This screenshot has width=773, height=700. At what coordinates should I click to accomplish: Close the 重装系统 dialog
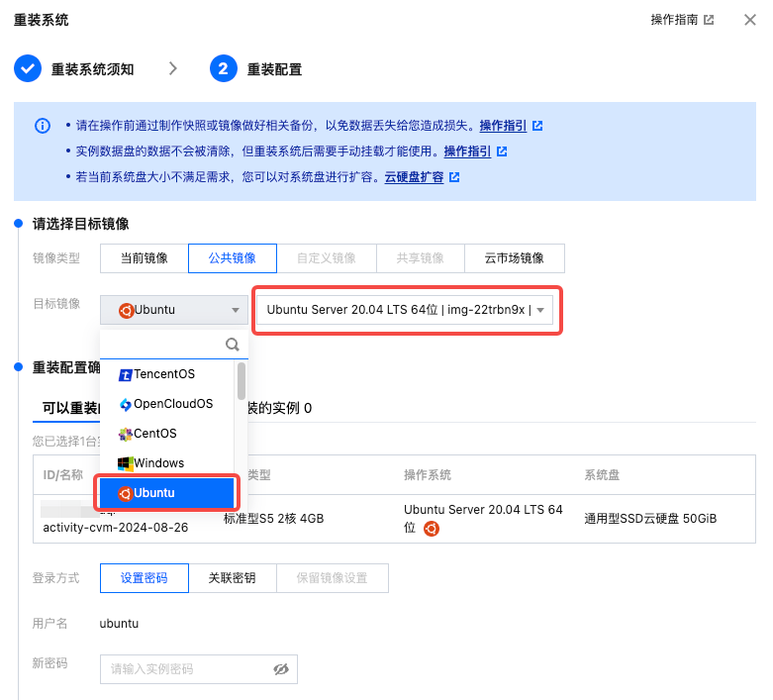(750, 20)
